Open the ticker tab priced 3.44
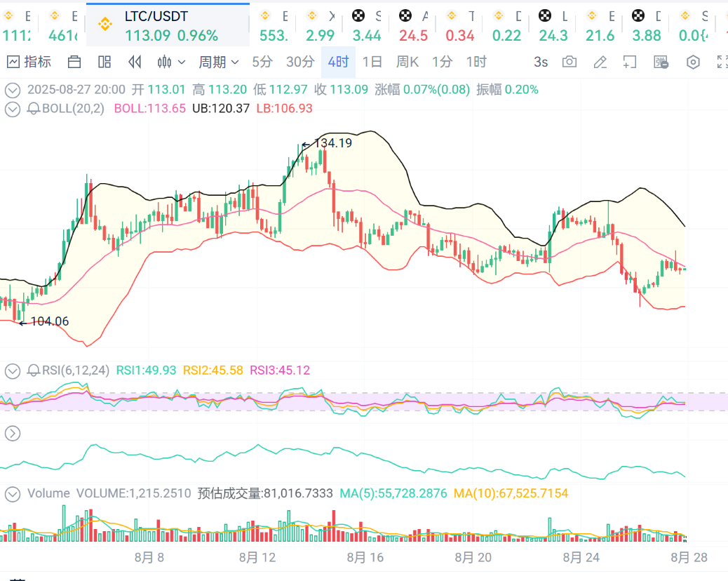The image size is (728, 581). tap(366, 25)
